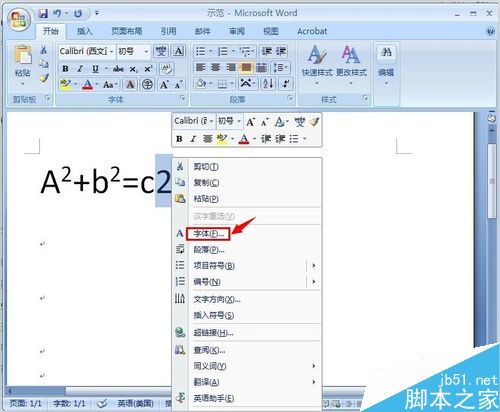This screenshot has width=500, height=412.
Task: Open the 段落 group dialog launcher
Action: click(290, 98)
